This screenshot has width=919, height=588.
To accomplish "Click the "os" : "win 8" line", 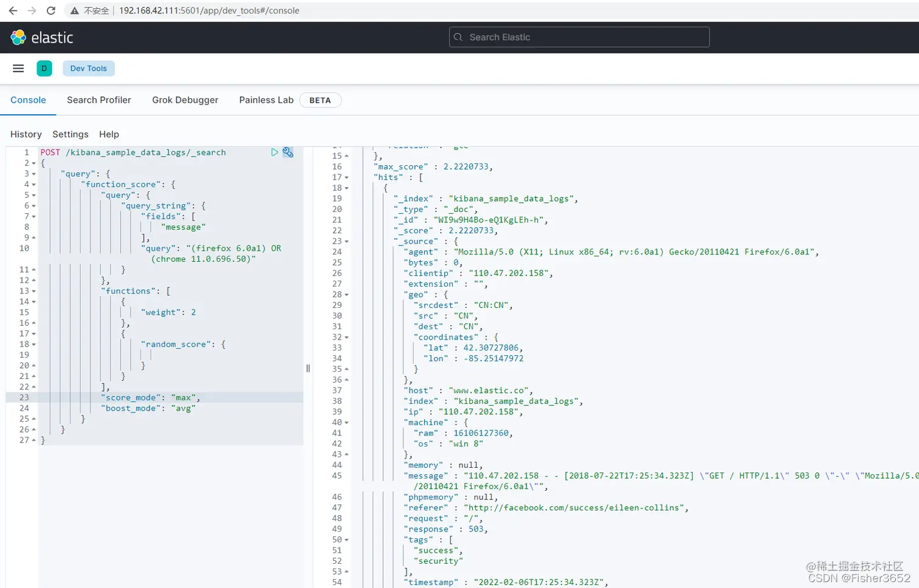I will [x=449, y=444].
